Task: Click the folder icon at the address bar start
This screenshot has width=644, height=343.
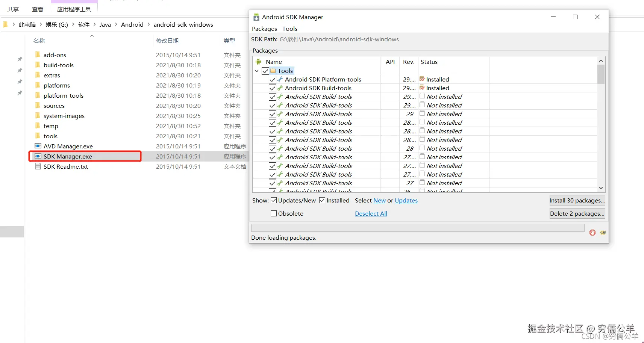Action: (6, 24)
